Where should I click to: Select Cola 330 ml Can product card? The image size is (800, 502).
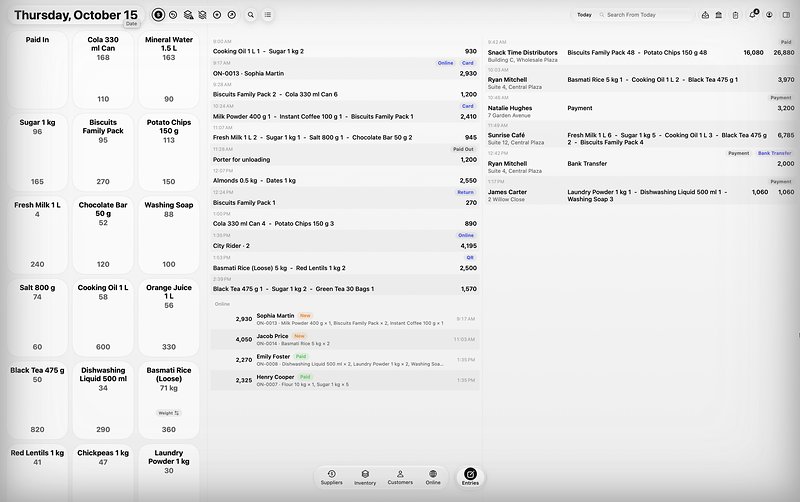[103, 69]
